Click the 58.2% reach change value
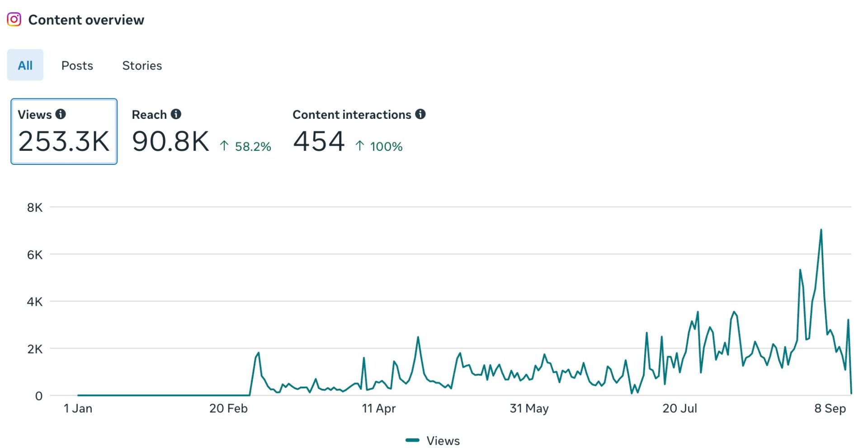The height and width of the screenshot is (448, 868). click(253, 146)
